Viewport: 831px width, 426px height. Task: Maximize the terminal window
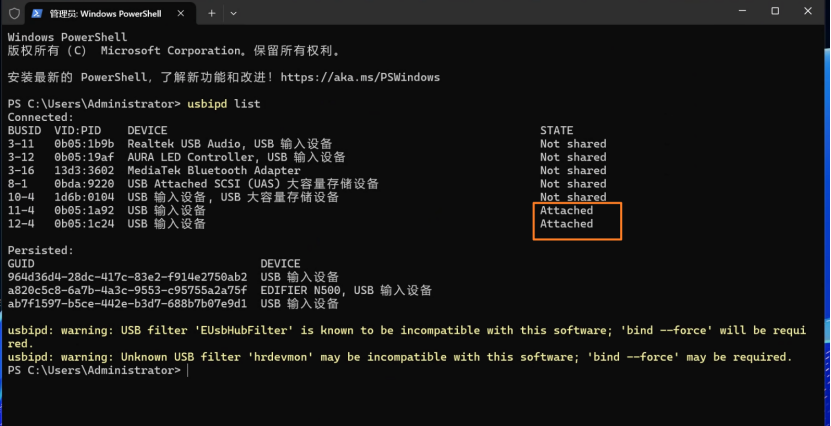click(x=775, y=12)
